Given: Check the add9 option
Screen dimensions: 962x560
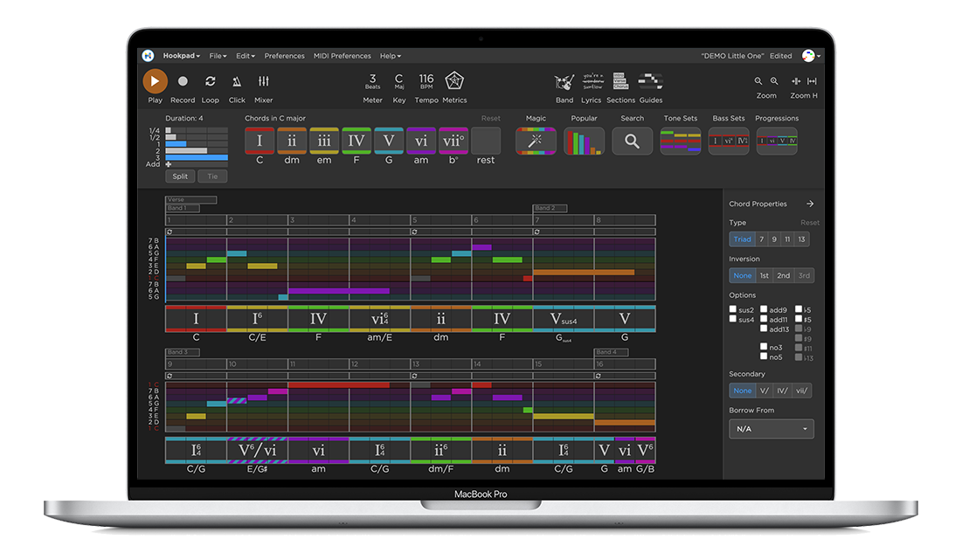Looking at the screenshot, I should pos(764,310).
